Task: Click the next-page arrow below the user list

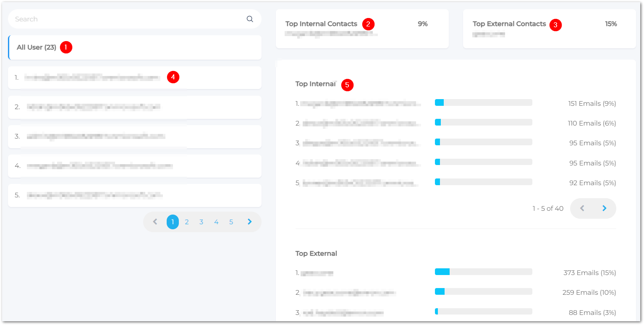Action: 250,222
